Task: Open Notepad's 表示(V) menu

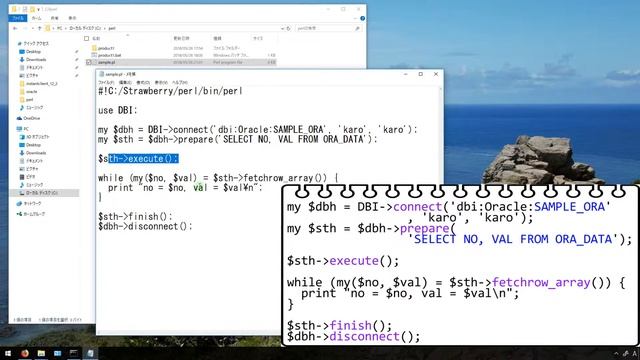Action: coord(161,82)
